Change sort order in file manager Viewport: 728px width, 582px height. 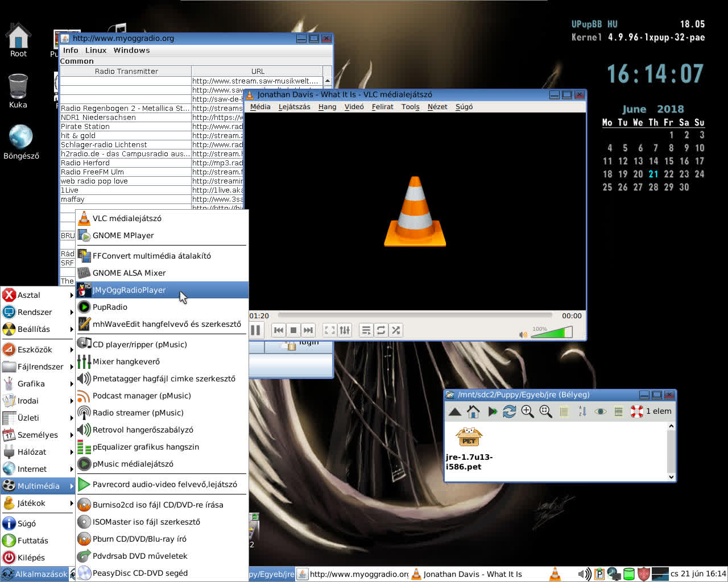(x=582, y=411)
